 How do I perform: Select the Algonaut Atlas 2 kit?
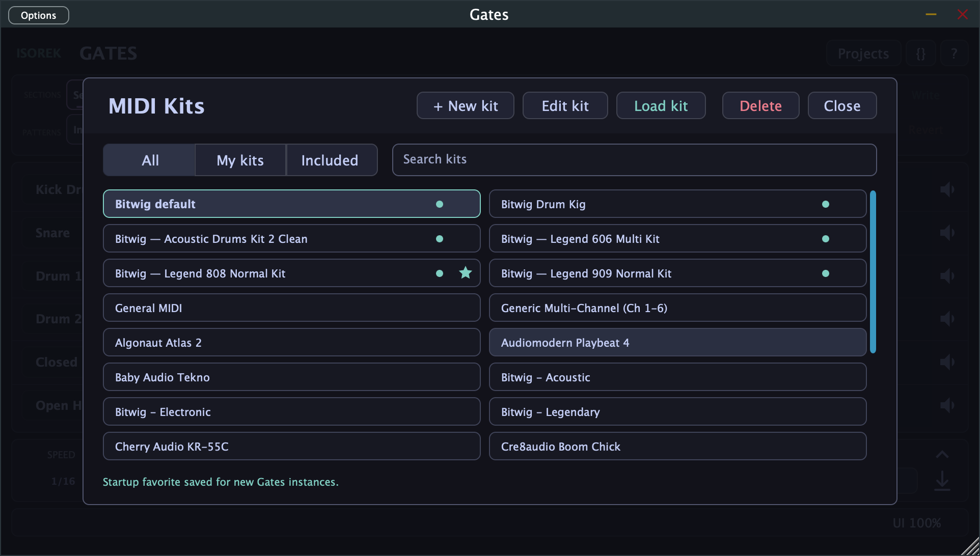292,342
